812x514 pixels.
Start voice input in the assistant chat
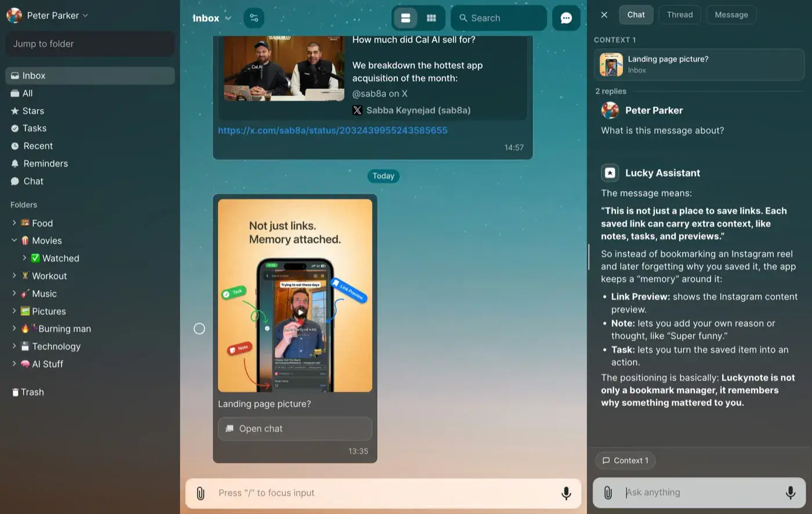tap(790, 493)
